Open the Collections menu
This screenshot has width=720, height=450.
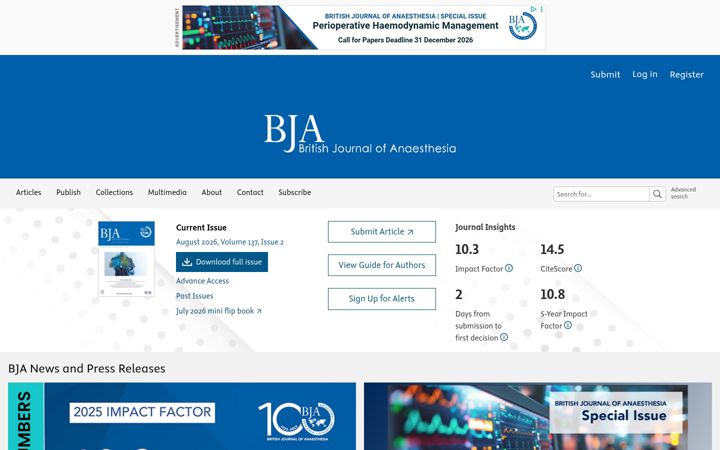[114, 192]
